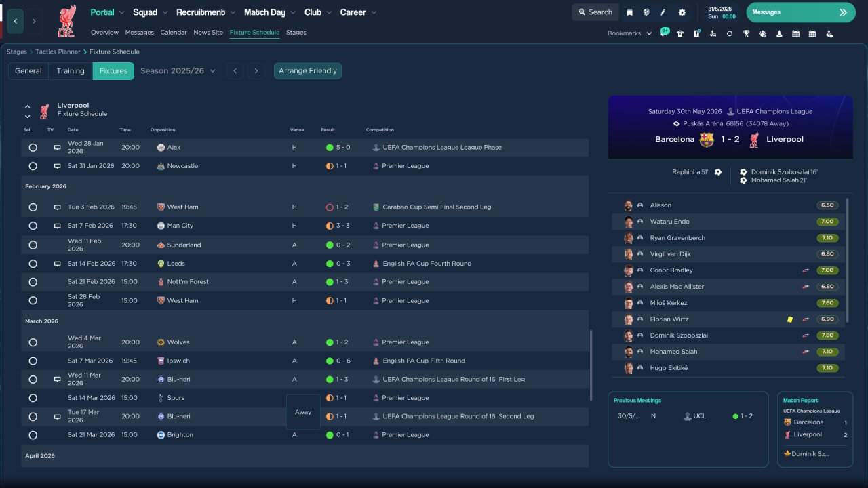The width and height of the screenshot is (868, 488).
Task: Open the Season 2025/26 dropdown
Action: (x=178, y=71)
